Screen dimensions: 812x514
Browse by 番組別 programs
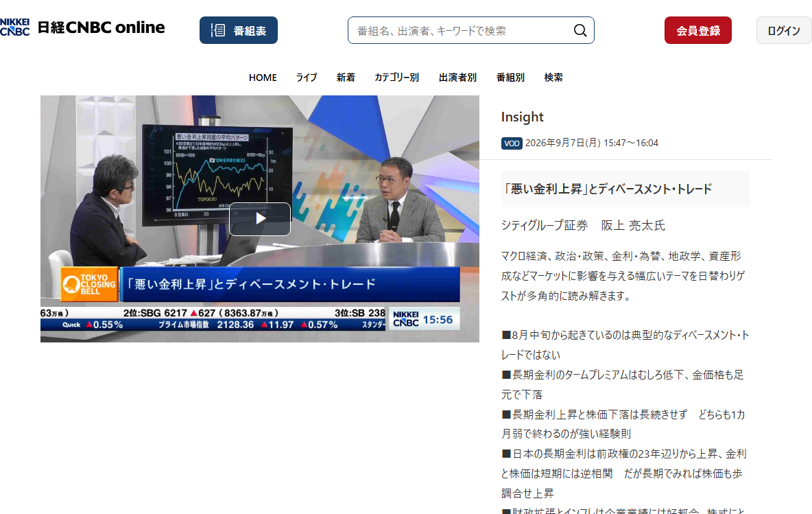click(x=510, y=78)
